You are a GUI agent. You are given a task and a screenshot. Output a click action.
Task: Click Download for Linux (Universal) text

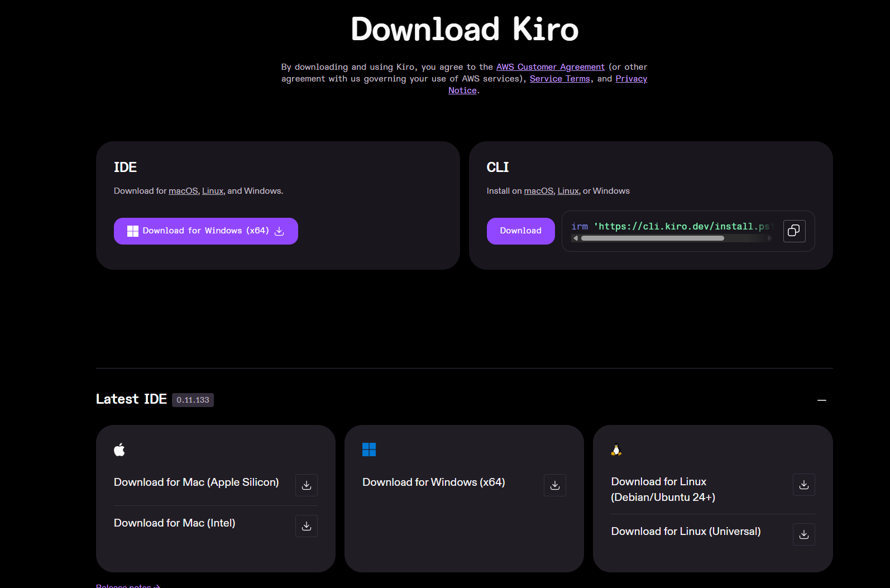686,531
